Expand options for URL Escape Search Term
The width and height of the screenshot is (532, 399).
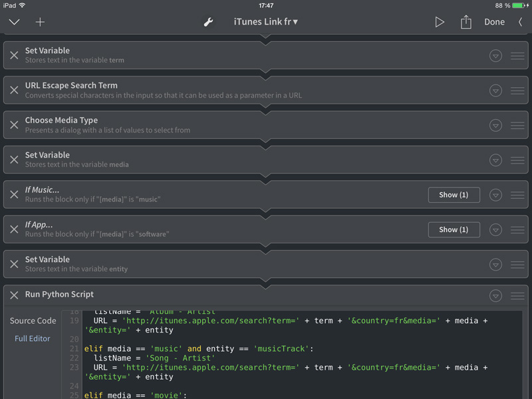pos(495,90)
